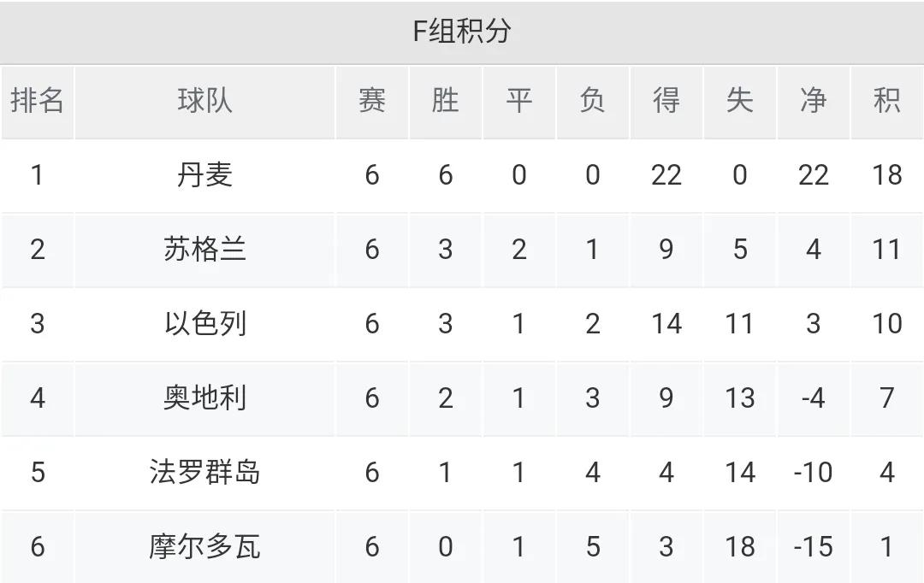Click the 得 column header
924x583 pixels.
pyautogui.click(x=666, y=100)
